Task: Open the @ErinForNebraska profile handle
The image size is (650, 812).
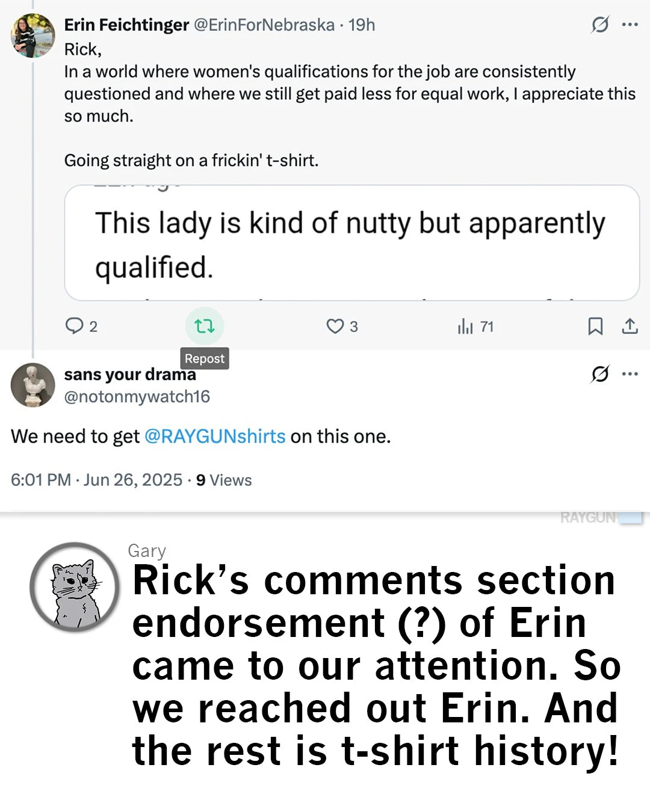Action: (x=264, y=25)
